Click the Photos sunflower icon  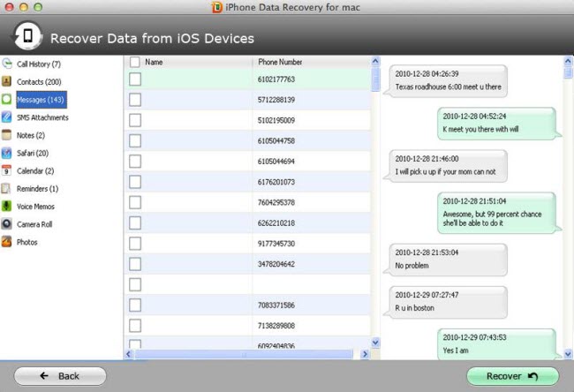(x=8, y=241)
